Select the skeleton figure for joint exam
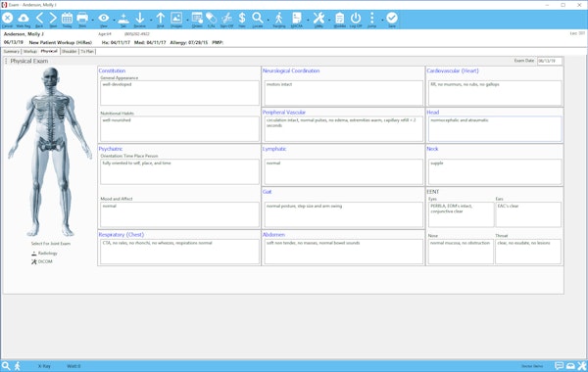The width and height of the screenshot is (588, 372). coord(50,152)
